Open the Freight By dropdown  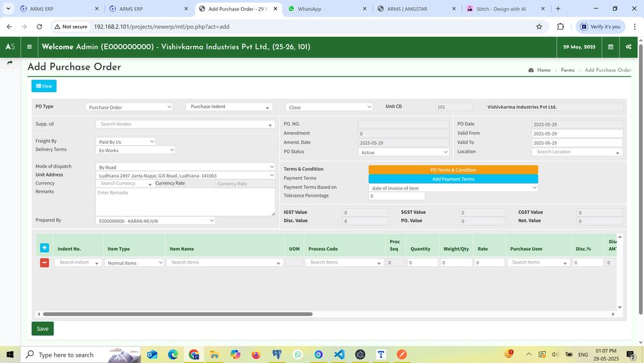click(x=126, y=141)
